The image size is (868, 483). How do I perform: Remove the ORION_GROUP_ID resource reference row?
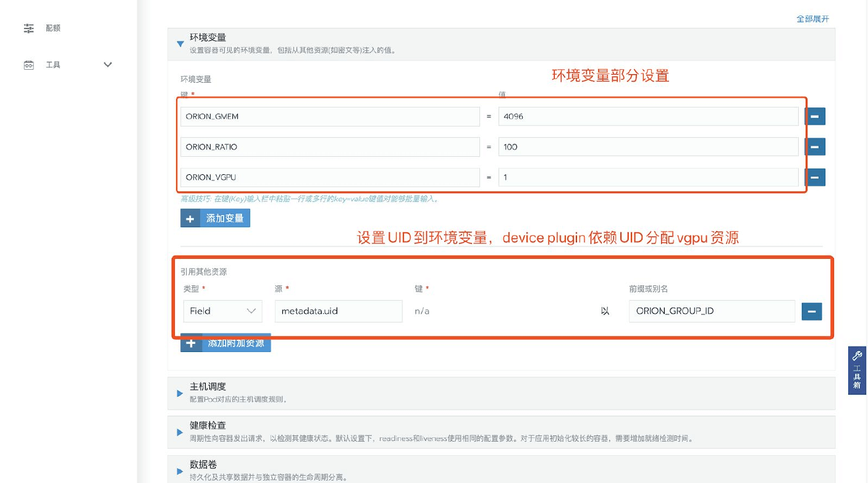click(811, 311)
